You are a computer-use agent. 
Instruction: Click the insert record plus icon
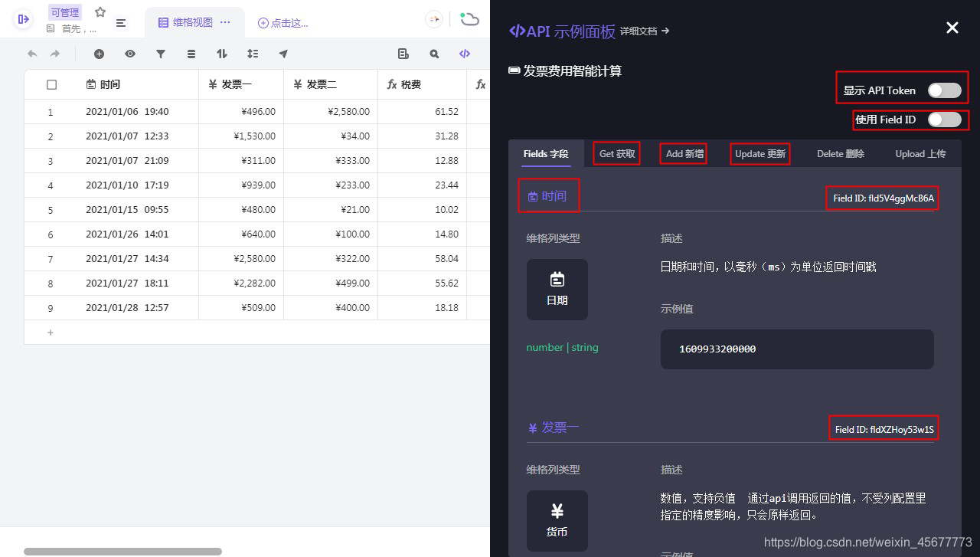click(99, 54)
